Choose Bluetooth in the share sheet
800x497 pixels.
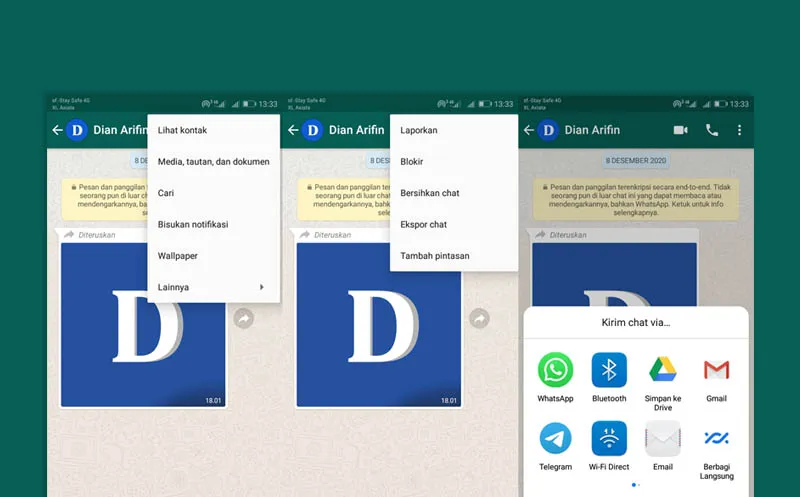pos(609,370)
